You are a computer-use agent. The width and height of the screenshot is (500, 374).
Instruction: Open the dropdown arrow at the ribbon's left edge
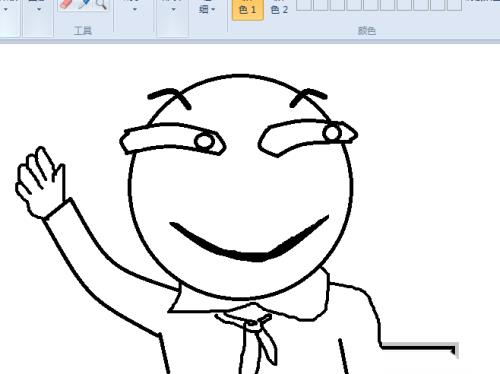[6, 9]
